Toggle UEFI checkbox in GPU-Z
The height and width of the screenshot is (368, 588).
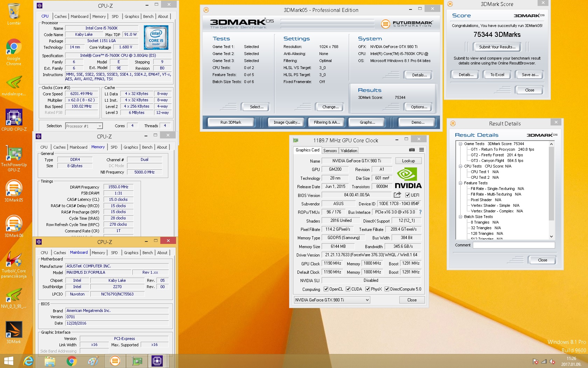407,195
